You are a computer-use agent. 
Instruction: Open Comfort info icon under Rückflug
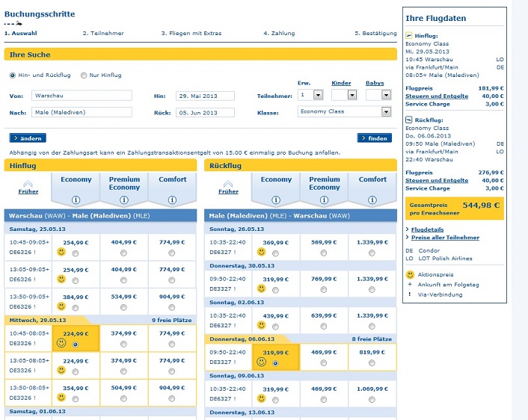point(372,200)
